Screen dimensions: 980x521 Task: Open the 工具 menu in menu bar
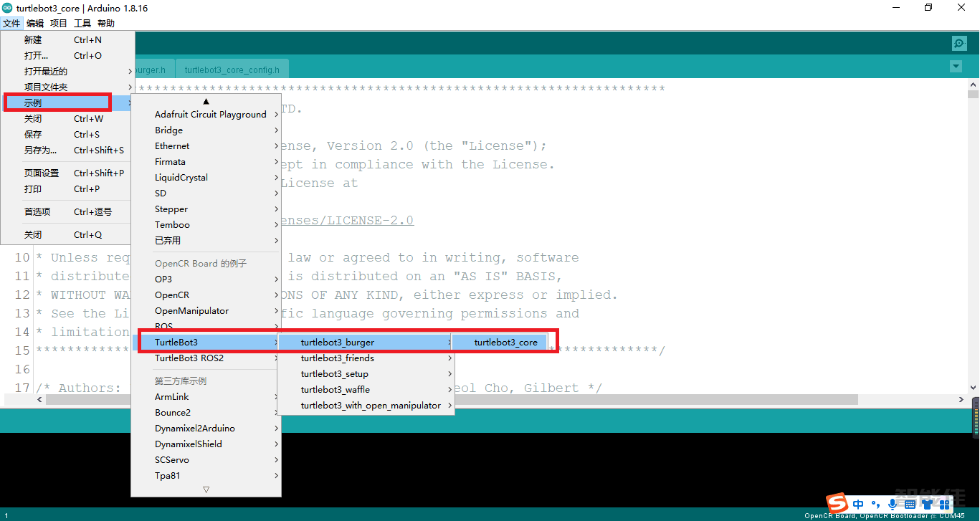(82, 24)
